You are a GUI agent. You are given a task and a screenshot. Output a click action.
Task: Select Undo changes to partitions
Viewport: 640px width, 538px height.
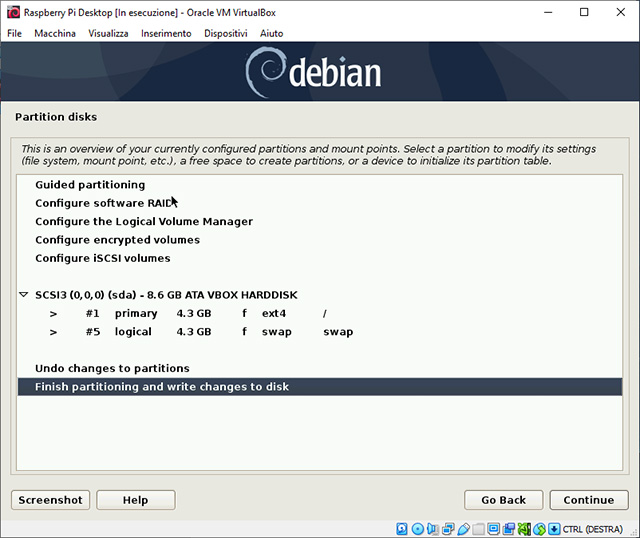click(x=112, y=368)
